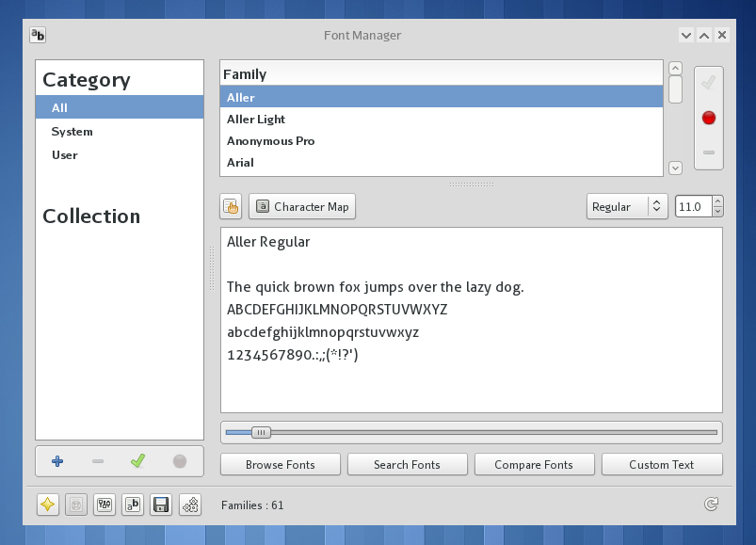Click the faded checkmark to enable selected font
The width and height of the screenshot is (756, 545).
click(x=709, y=83)
